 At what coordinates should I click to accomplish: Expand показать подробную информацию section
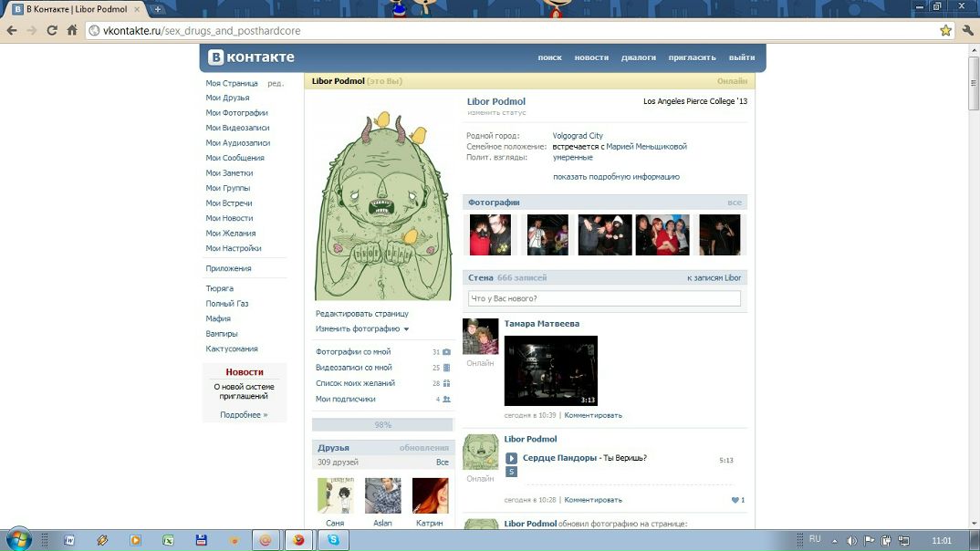616,177
